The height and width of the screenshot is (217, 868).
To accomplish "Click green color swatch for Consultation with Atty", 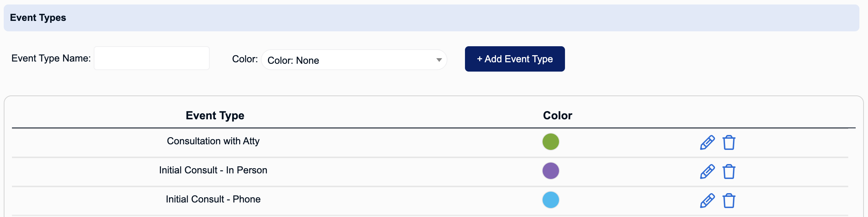I will click(x=550, y=142).
